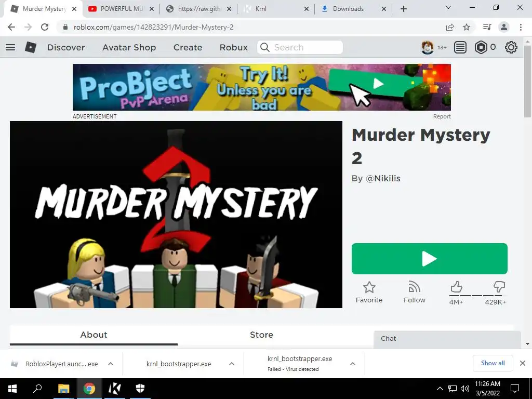Close the Krnl tab
The height and width of the screenshot is (399, 532).
click(x=307, y=9)
